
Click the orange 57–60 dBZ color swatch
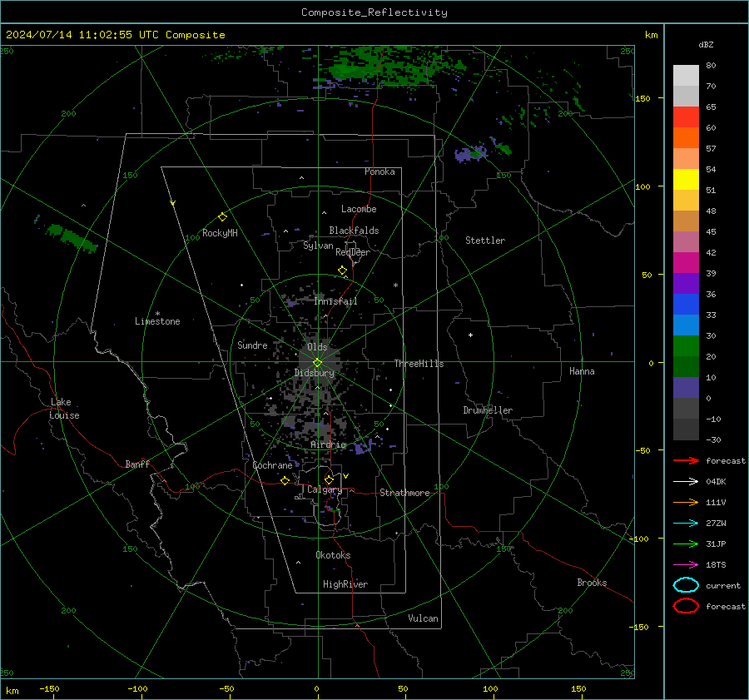(686, 138)
